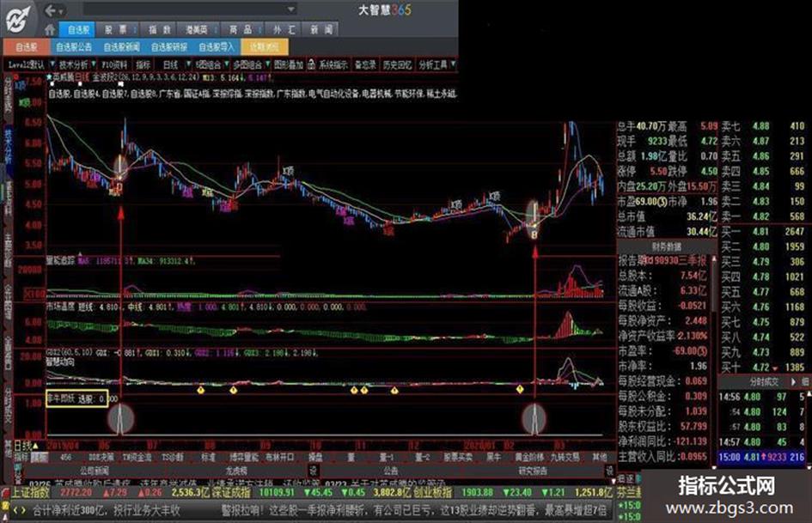
Task: Click the yellow boxed 选股 indicator label
Action: (76, 398)
